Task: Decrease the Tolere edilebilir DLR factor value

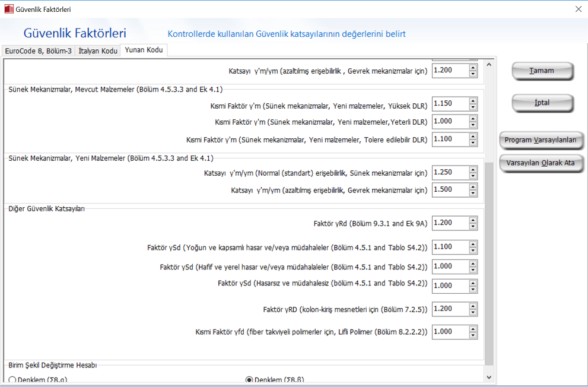Action: pos(473,142)
